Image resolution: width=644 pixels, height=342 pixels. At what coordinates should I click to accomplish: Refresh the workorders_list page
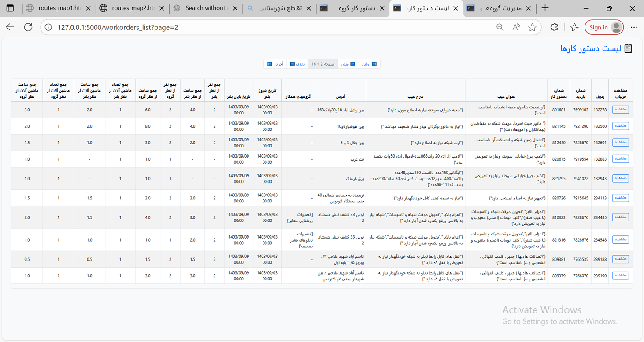[x=28, y=27]
